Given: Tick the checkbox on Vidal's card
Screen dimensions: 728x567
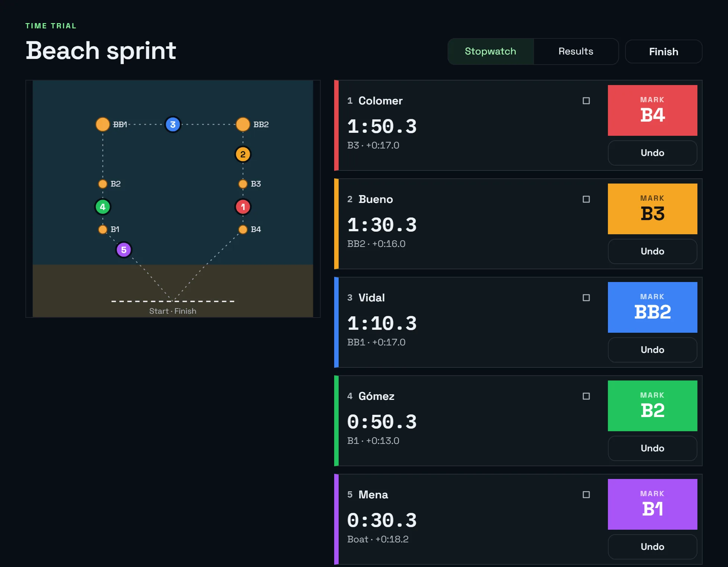Looking at the screenshot, I should tap(586, 298).
